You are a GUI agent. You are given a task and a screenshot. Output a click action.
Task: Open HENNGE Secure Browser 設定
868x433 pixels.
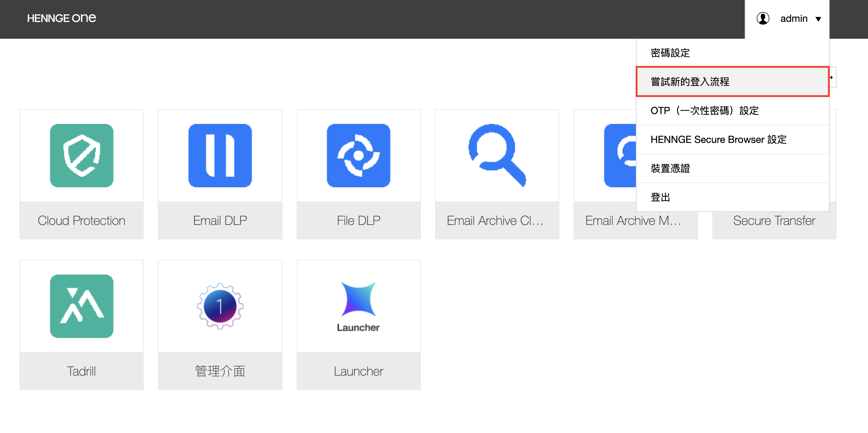point(732,139)
